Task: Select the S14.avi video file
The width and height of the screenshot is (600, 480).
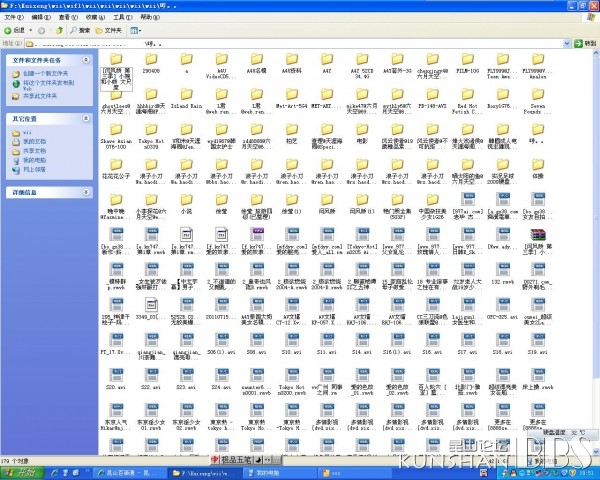Action: pyautogui.click(x=362, y=344)
